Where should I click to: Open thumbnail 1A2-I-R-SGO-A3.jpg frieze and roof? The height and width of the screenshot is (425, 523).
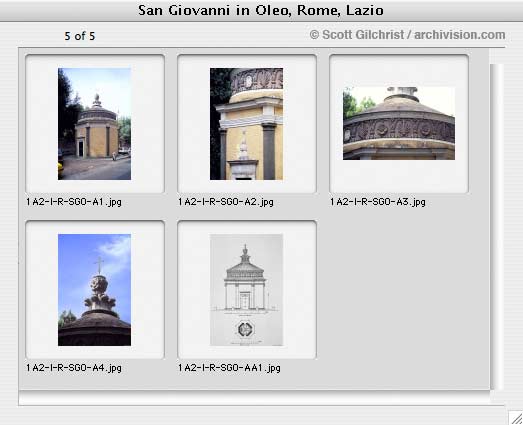point(399,123)
